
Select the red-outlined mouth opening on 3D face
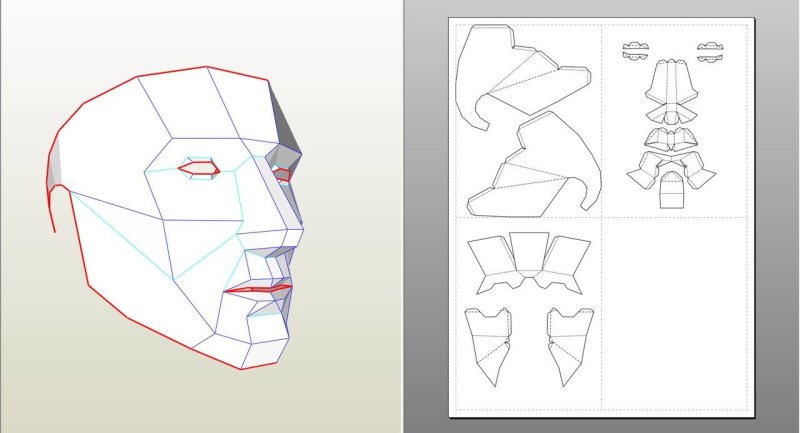[257, 290]
